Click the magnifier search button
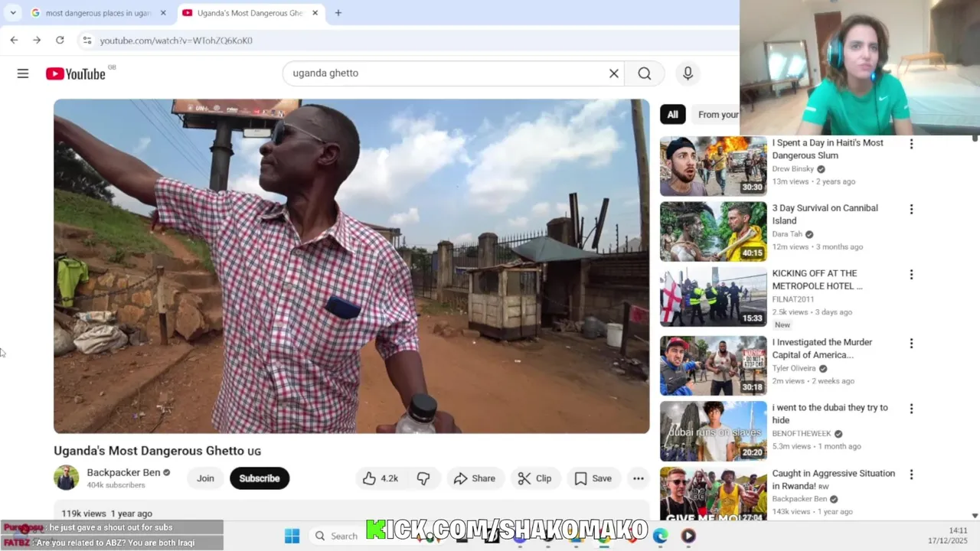The width and height of the screenshot is (980, 551). [x=645, y=73]
